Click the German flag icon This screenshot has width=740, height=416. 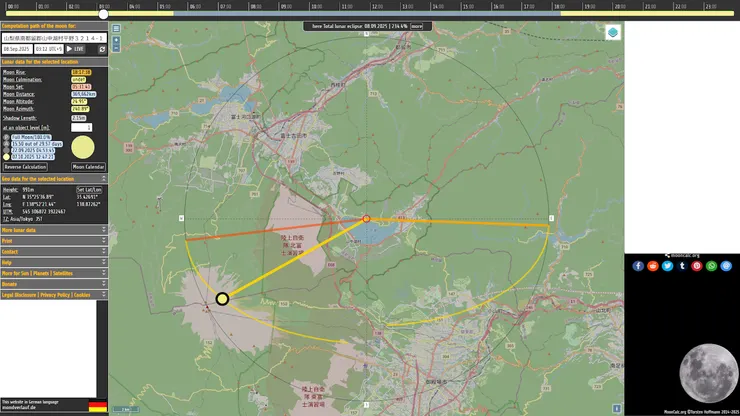[98, 406]
